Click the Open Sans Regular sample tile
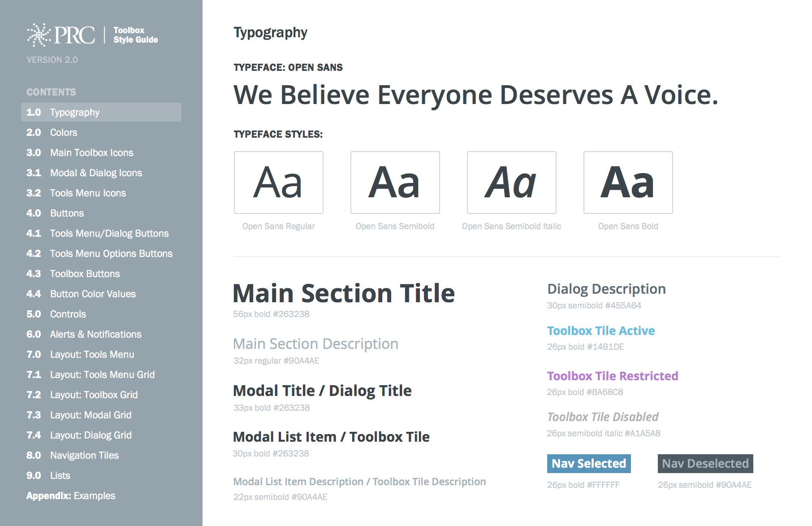The width and height of the screenshot is (812, 526). click(x=279, y=183)
